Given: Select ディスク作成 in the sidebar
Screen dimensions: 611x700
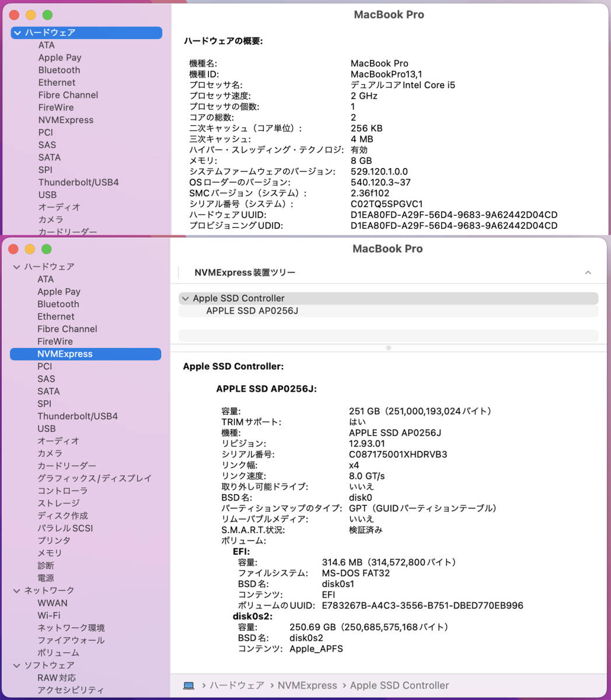Looking at the screenshot, I should 62,516.
